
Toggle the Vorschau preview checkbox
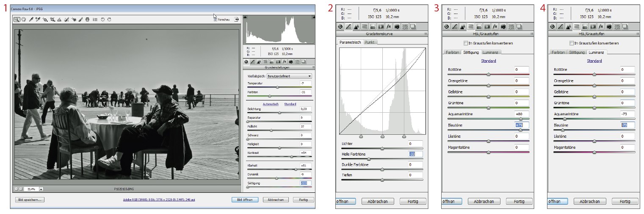click(x=216, y=19)
